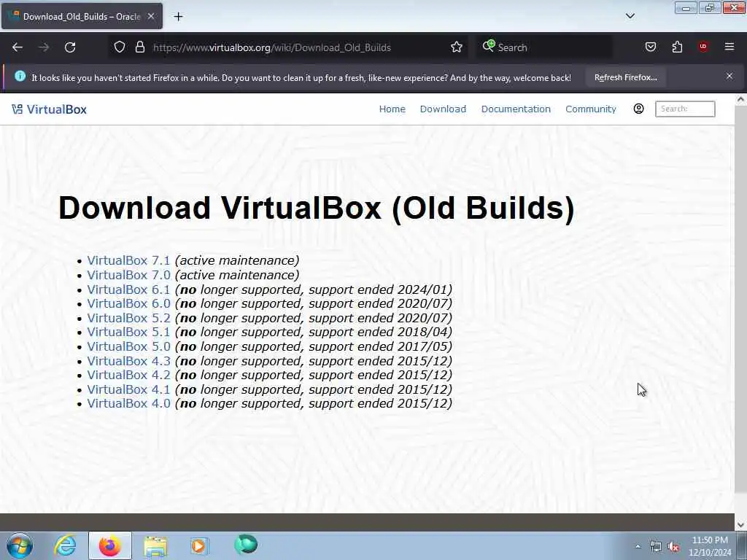The image size is (747, 560).
Task: Click the Firefox taskbar button
Action: (110, 545)
